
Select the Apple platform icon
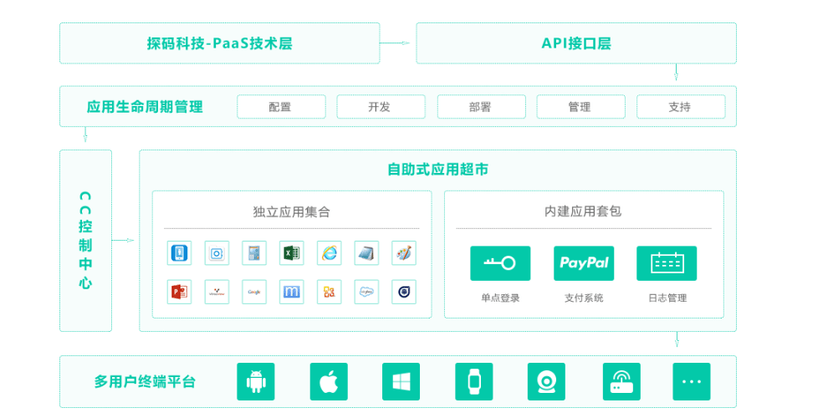[328, 381]
